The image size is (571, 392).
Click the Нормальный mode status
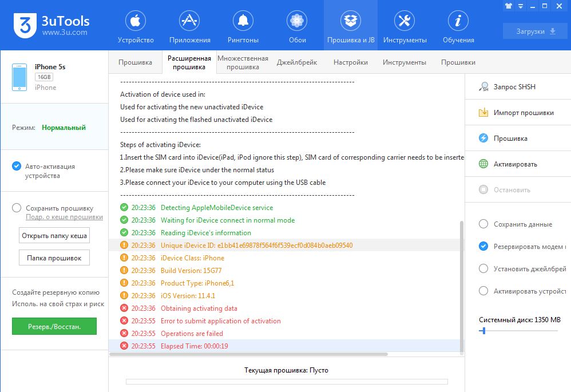point(64,128)
